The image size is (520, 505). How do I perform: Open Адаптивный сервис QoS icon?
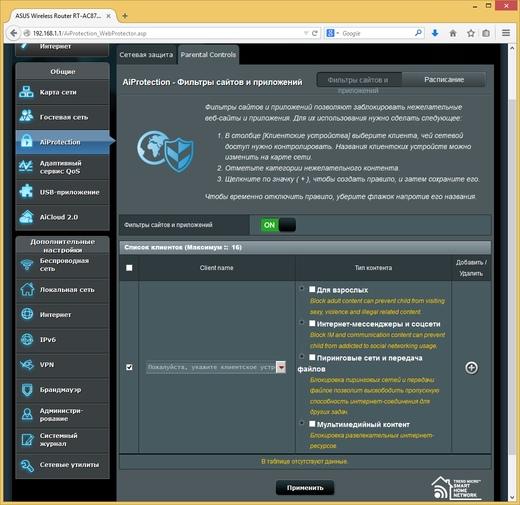pyautogui.click(x=26, y=167)
